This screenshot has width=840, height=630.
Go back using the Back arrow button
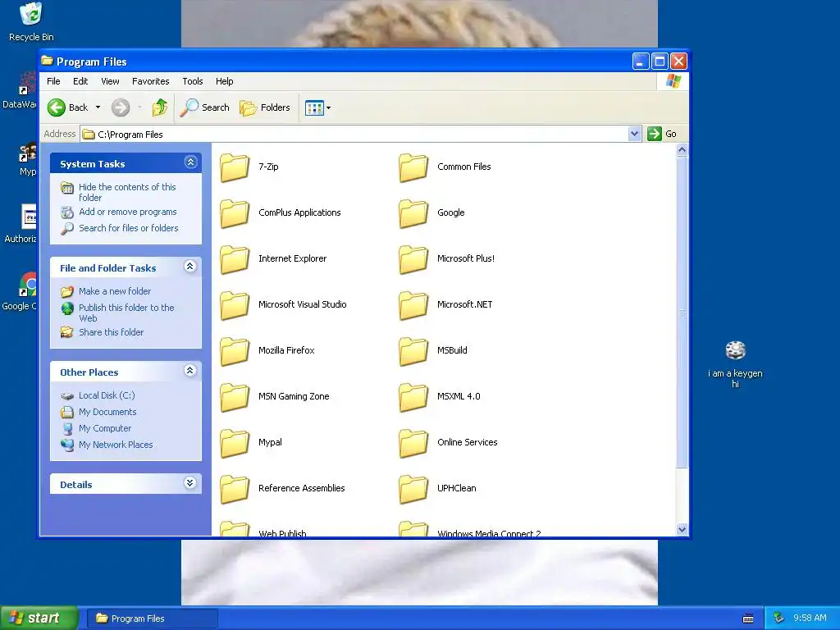(67, 107)
